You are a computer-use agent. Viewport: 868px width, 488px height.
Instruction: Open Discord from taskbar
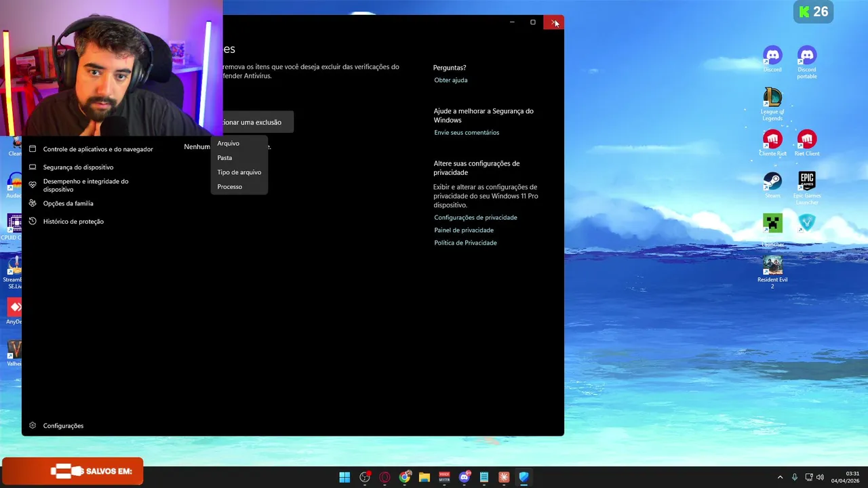click(x=465, y=477)
